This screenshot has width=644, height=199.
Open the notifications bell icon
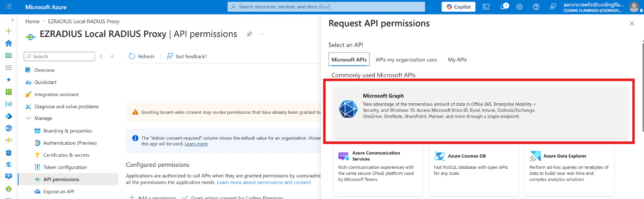(x=504, y=7)
